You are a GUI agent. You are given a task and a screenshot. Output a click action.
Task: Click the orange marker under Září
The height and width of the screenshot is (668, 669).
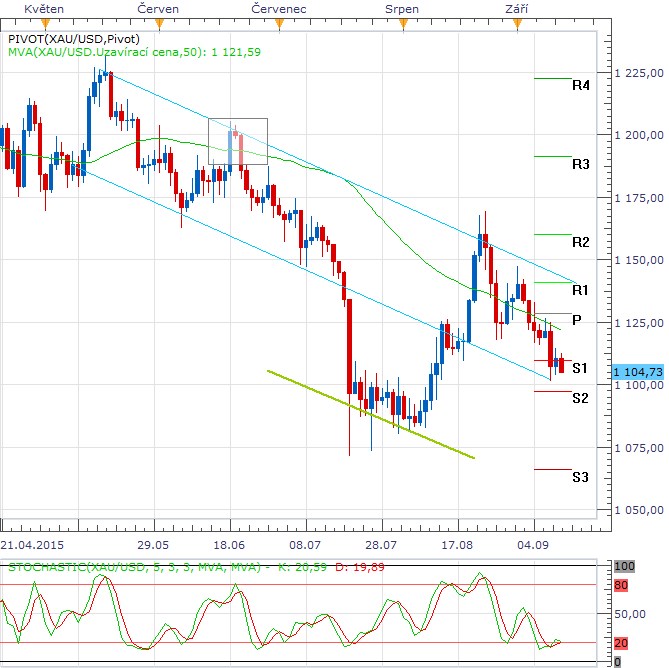pyautogui.click(x=516, y=21)
